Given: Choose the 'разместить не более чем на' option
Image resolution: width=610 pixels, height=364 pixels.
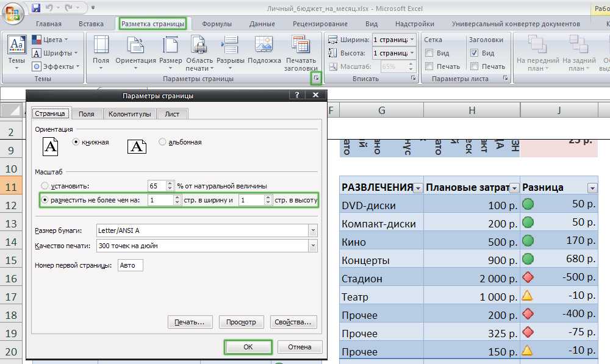Looking at the screenshot, I should point(45,200).
